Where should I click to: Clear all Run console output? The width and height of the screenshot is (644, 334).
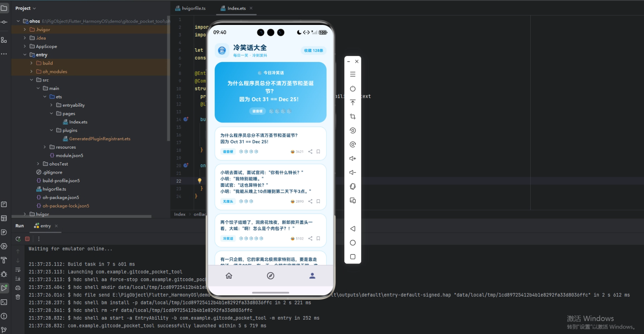pos(18,297)
